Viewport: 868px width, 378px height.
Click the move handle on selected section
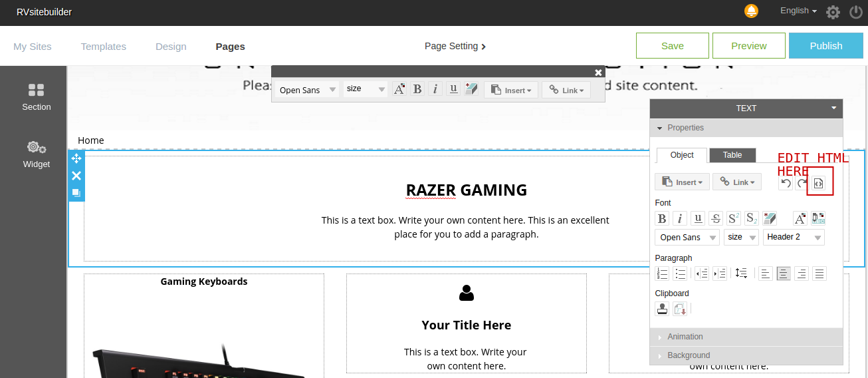point(76,158)
